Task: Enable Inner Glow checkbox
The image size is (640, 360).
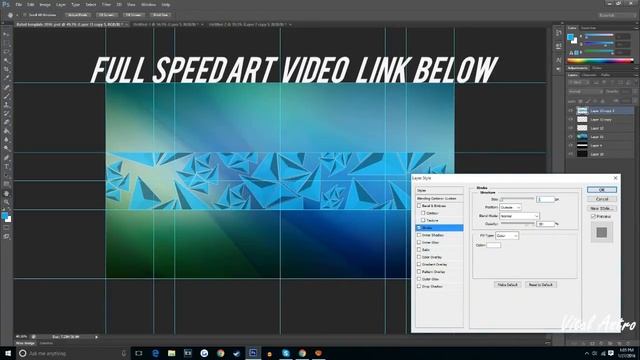Action: pos(419,242)
